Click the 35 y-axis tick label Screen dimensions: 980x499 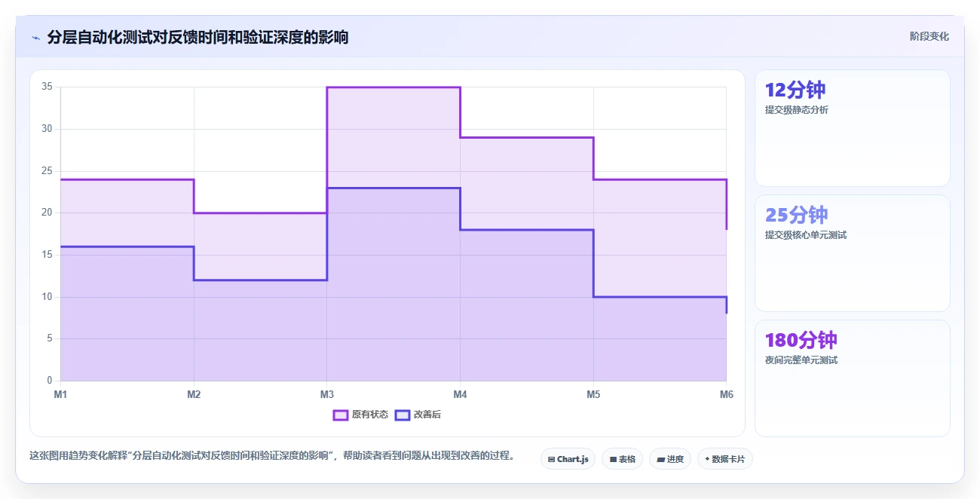pyautogui.click(x=47, y=87)
